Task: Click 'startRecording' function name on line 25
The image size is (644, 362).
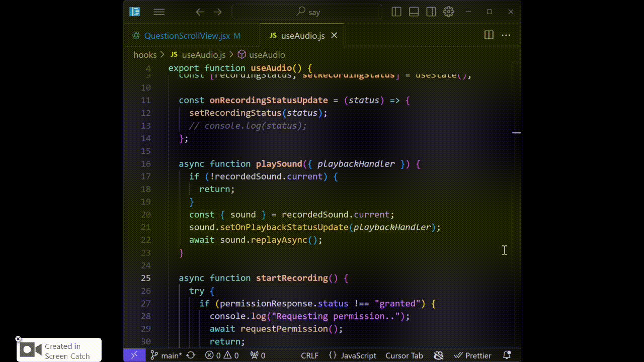Action: tap(292, 278)
